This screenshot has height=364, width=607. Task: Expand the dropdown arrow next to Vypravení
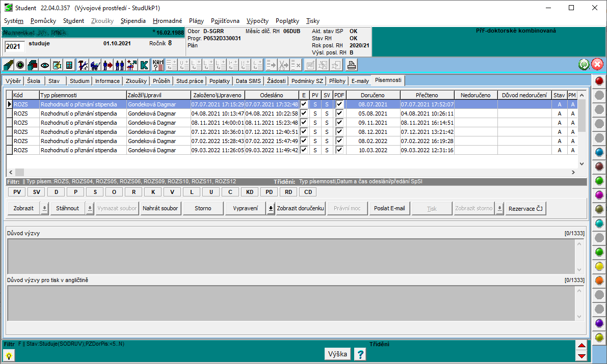coord(271,208)
